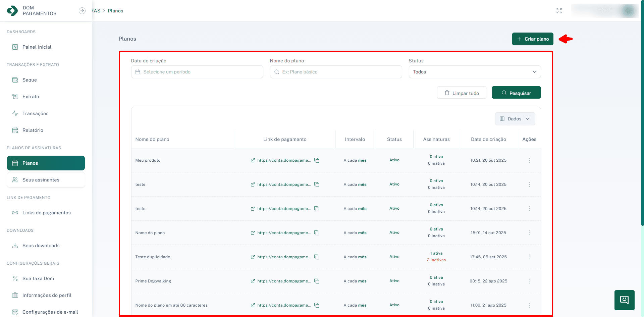Viewport: 644px width, 317px height.
Task: Click the Criar plano button
Action: [x=533, y=39]
